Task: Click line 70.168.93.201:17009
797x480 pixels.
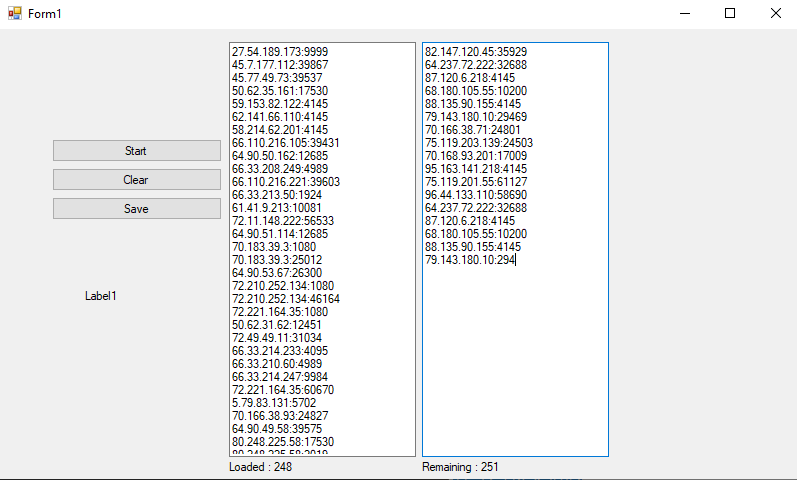Action: (476, 156)
